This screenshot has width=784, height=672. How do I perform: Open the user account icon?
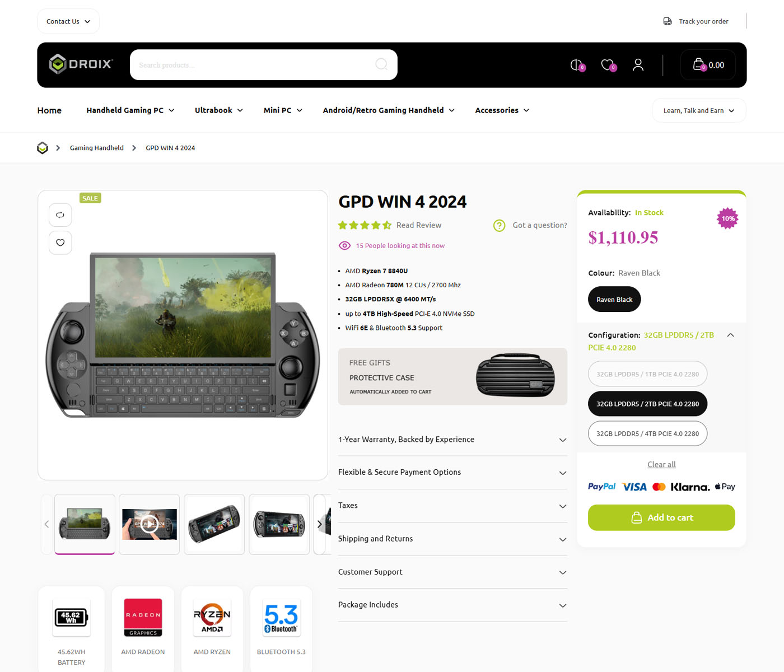pyautogui.click(x=638, y=65)
